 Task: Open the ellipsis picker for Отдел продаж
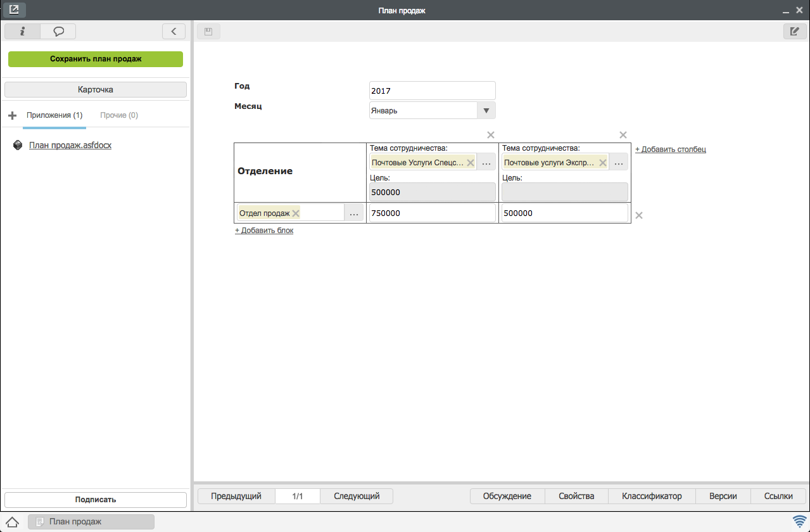(354, 213)
